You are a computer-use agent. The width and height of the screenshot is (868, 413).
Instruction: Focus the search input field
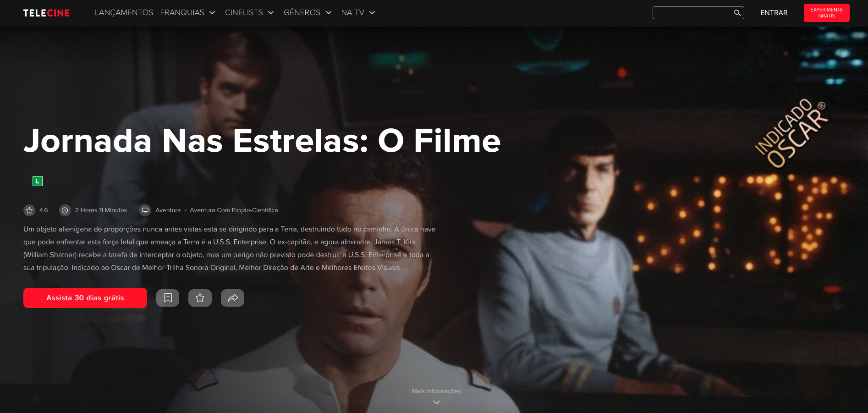pos(693,13)
